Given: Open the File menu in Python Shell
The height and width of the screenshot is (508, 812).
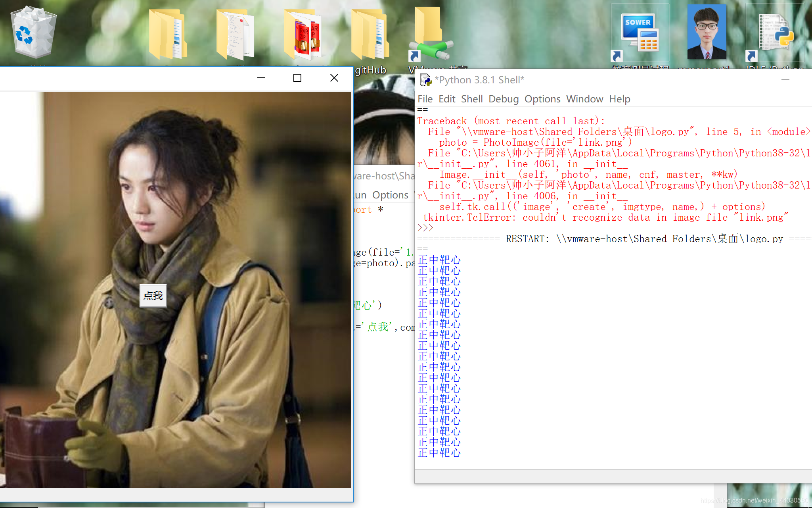Looking at the screenshot, I should [425, 99].
